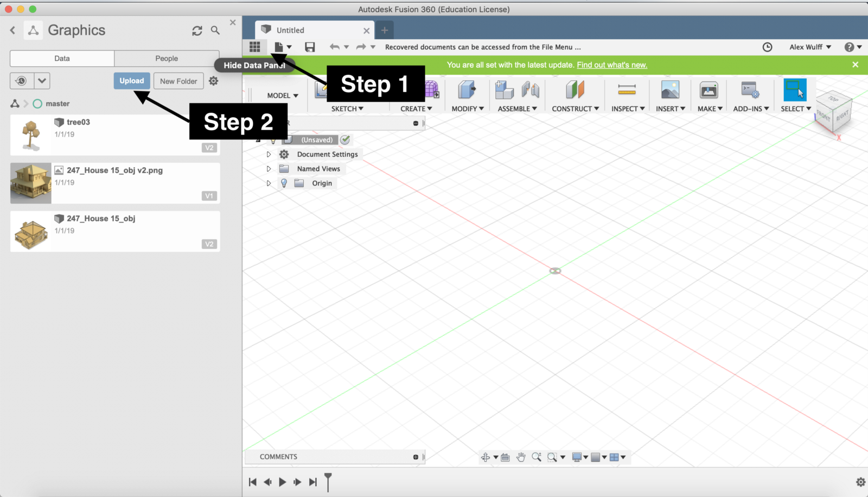Expand Named Views tree node
This screenshot has height=497, width=868.
pos(269,169)
